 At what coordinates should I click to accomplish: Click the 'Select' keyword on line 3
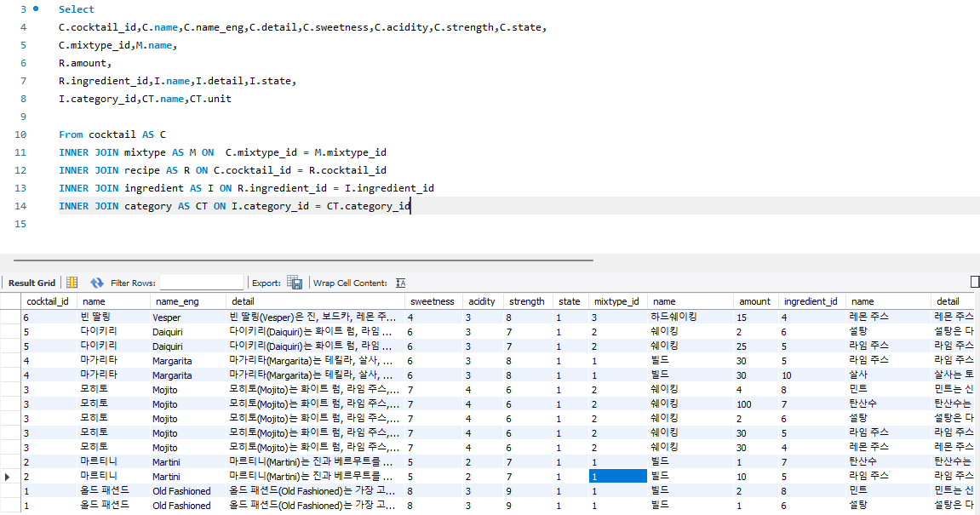tap(77, 9)
